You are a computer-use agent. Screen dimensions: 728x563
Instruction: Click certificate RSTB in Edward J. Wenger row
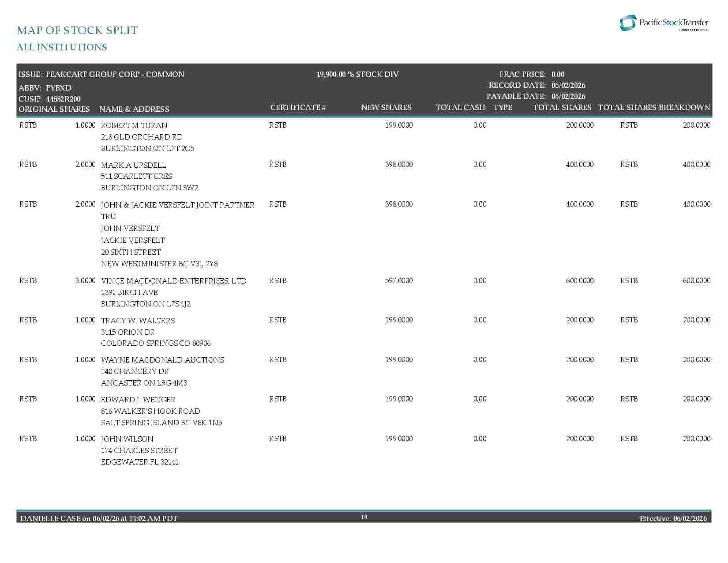(278, 399)
